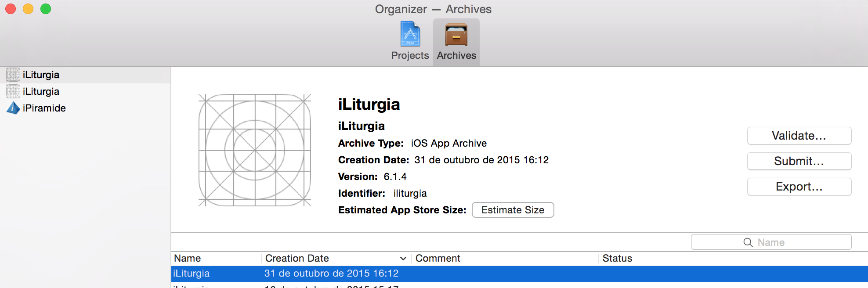Minimize Organizer window with yellow button
The image size is (868, 288).
click(28, 9)
